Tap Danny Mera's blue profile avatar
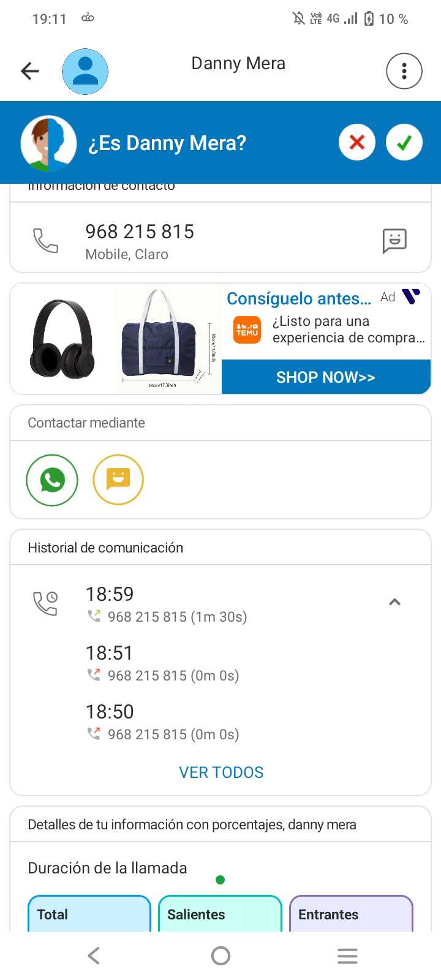 (x=85, y=72)
